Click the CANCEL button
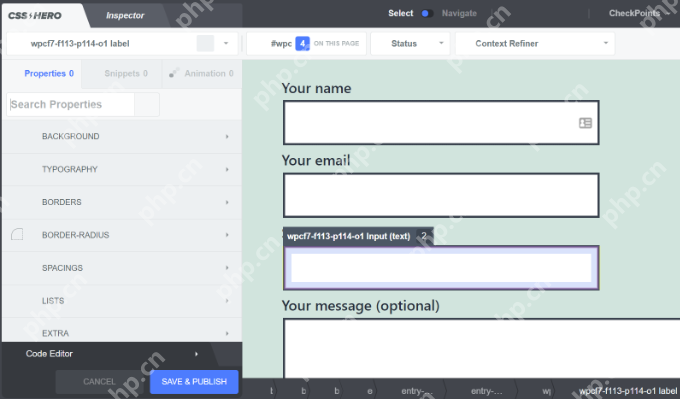Screen dimensions: 680x399 tap(99, 382)
